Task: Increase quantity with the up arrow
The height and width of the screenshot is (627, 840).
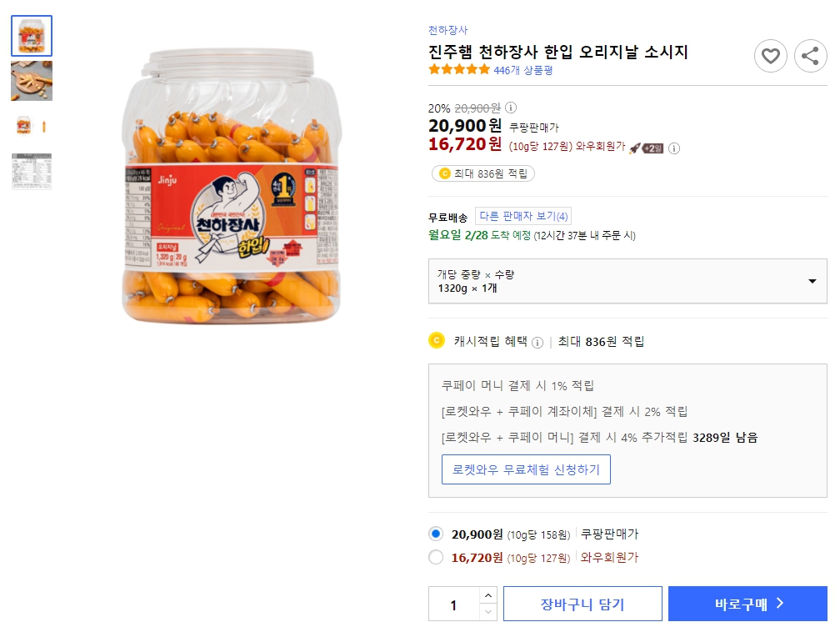Action: tap(487, 595)
